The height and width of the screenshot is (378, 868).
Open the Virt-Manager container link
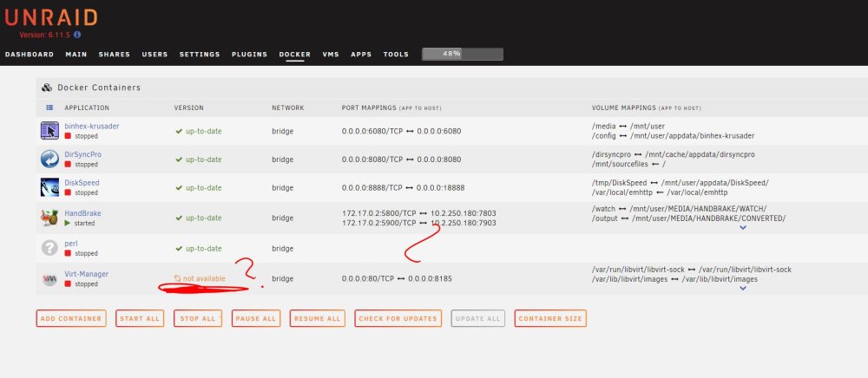click(86, 274)
